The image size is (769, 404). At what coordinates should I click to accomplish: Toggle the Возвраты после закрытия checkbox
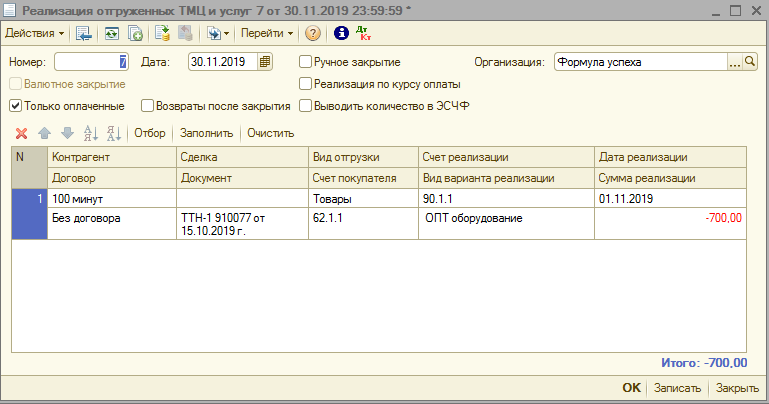(148, 105)
